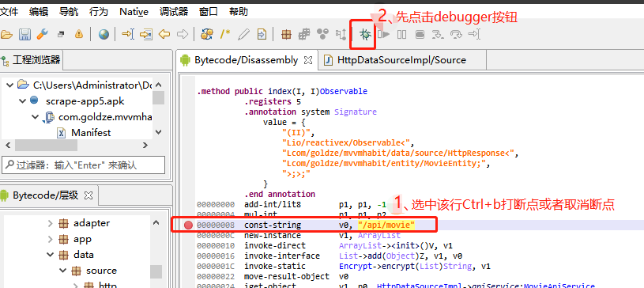The height and width of the screenshot is (288, 644).
Task: Click project explorer horizontal scroll-left arrow
Action: (8, 146)
